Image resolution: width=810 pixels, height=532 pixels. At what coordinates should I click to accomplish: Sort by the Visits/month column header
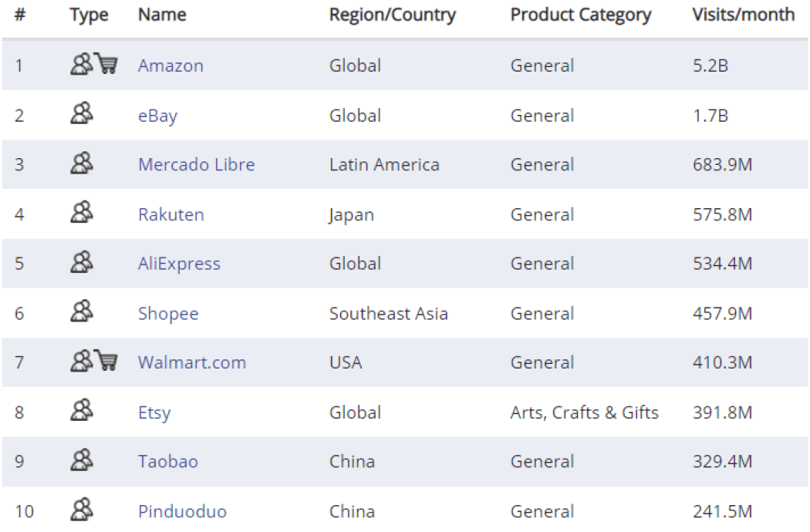(743, 15)
